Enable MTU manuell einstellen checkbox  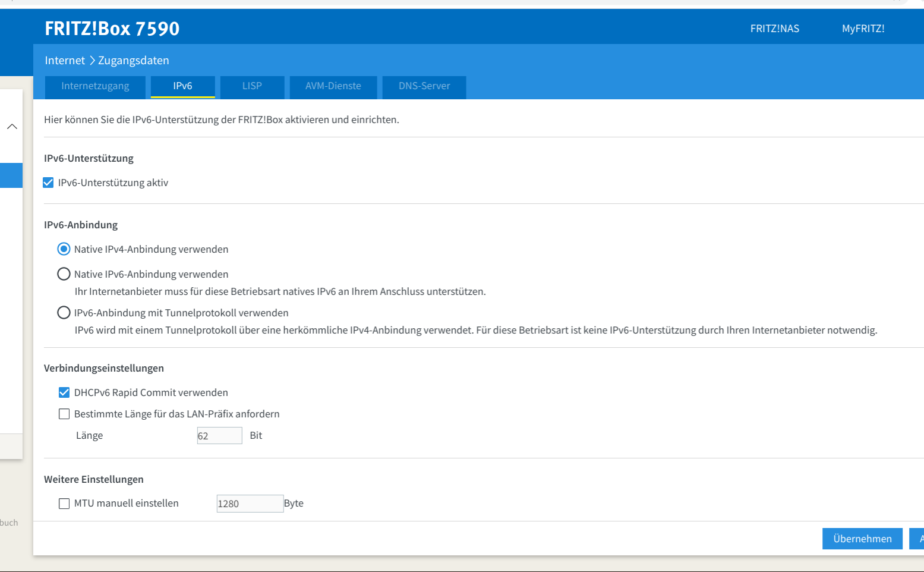click(x=64, y=504)
